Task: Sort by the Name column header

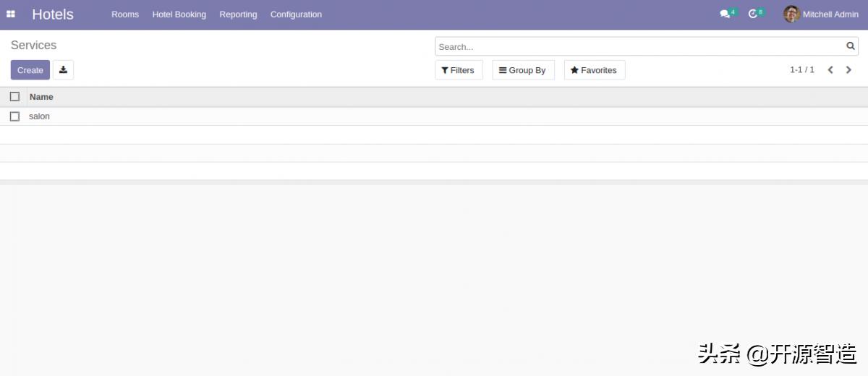Action: click(x=41, y=97)
